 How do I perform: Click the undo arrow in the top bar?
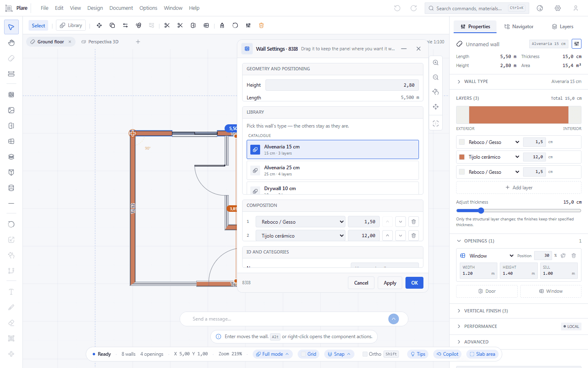coord(397,8)
